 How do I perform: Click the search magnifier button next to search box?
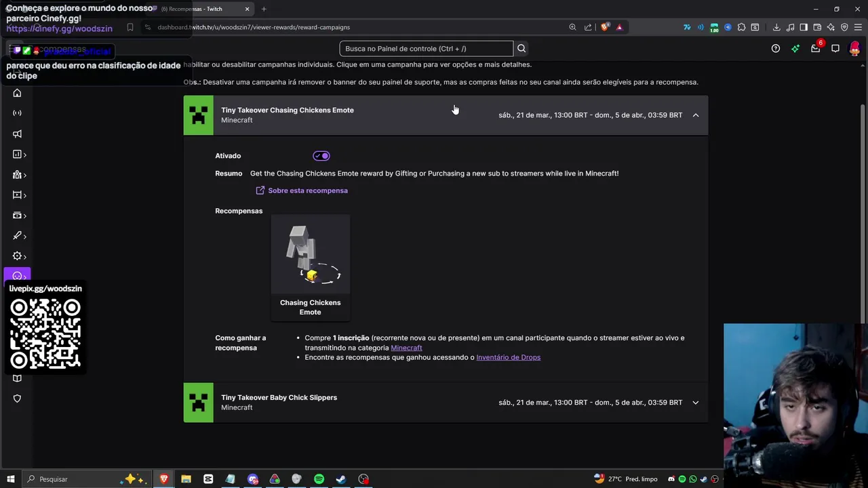tap(521, 48)
